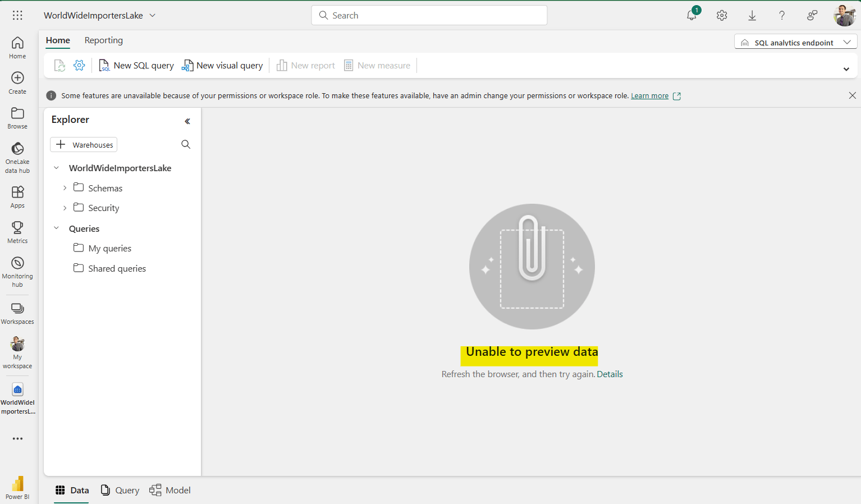The image size is (861, 504).
Task: Expand the Schemas folder
Action: pyautogui.click(x=65, y=188)
